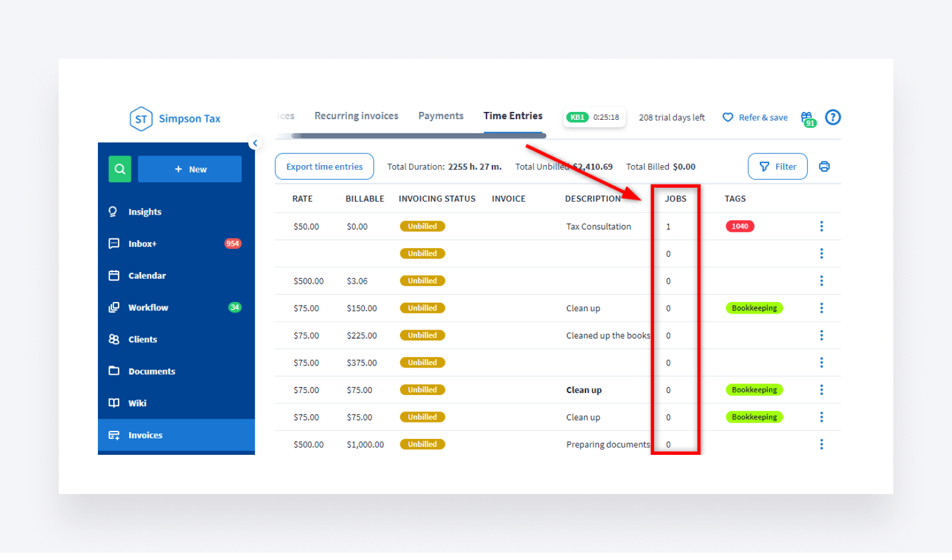
Task: Click the horizontal tab scrollbar
Action: [x=418, y=136]
